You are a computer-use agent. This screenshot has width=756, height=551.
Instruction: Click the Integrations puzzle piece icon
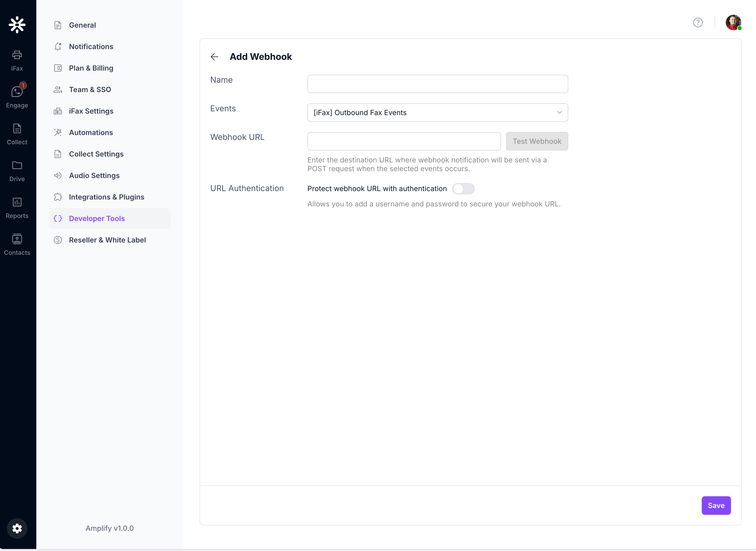tap(58, 197)
